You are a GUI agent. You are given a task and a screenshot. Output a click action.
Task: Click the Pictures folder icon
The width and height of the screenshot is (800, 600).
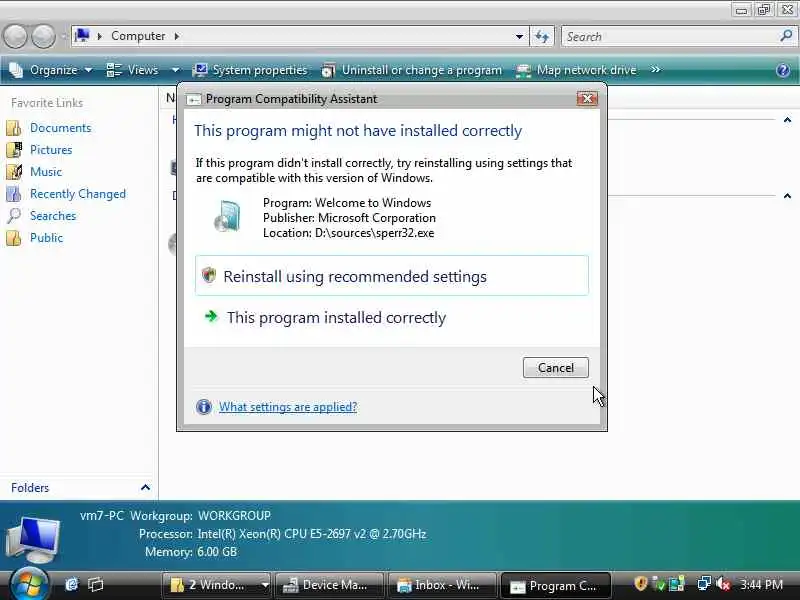[x=14, y=149]
